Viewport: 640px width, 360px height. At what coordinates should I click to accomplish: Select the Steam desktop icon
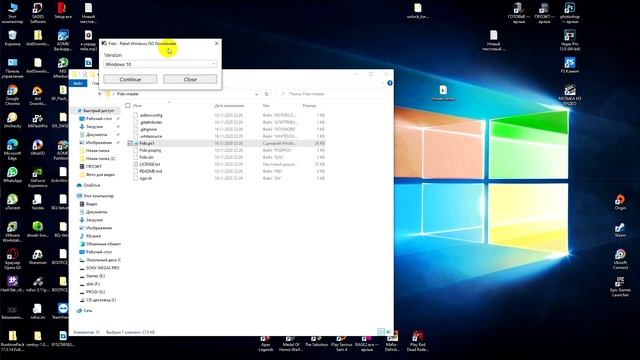click(x=620, y=229)
